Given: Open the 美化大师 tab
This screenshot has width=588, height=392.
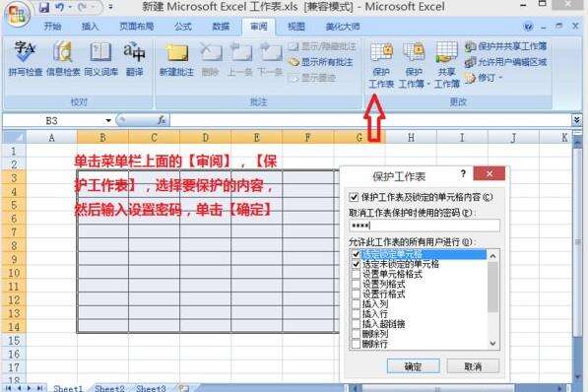Looking at the screenshot, I should pyautogui.click(x=343, y=27).
